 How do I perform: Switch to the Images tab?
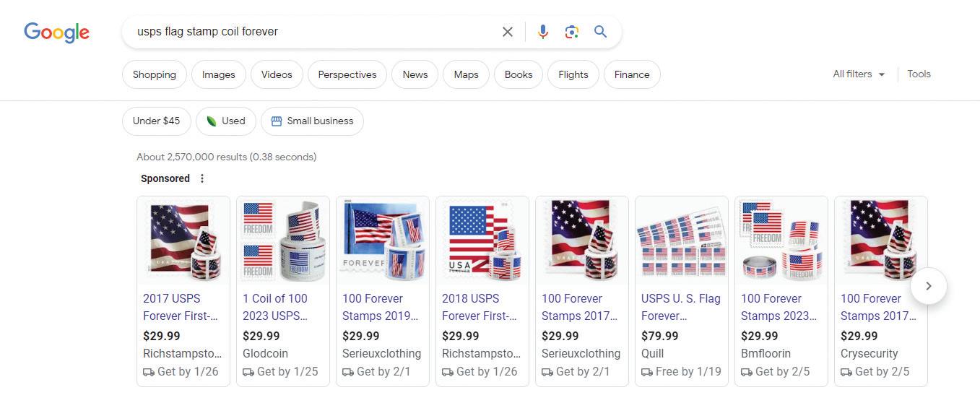point(218,74)
